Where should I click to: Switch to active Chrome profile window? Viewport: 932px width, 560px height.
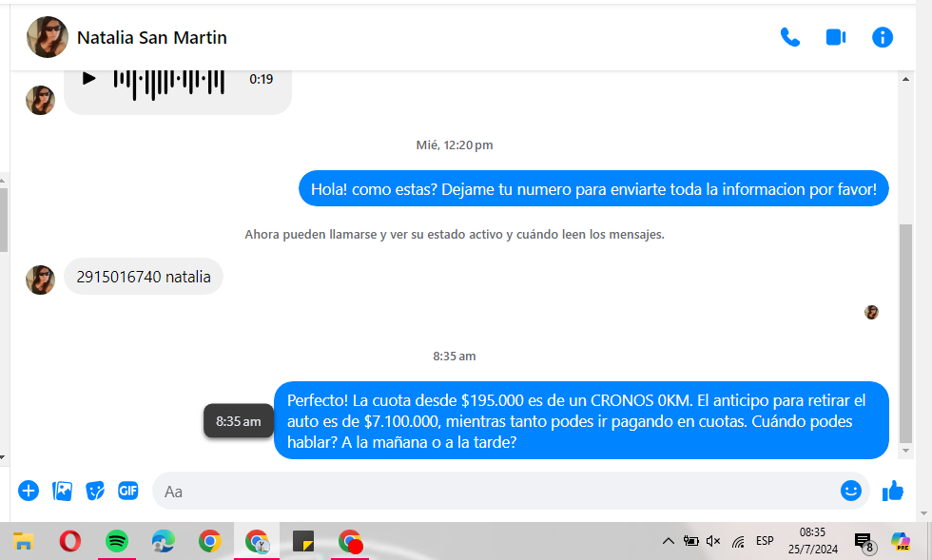point(257,542)
